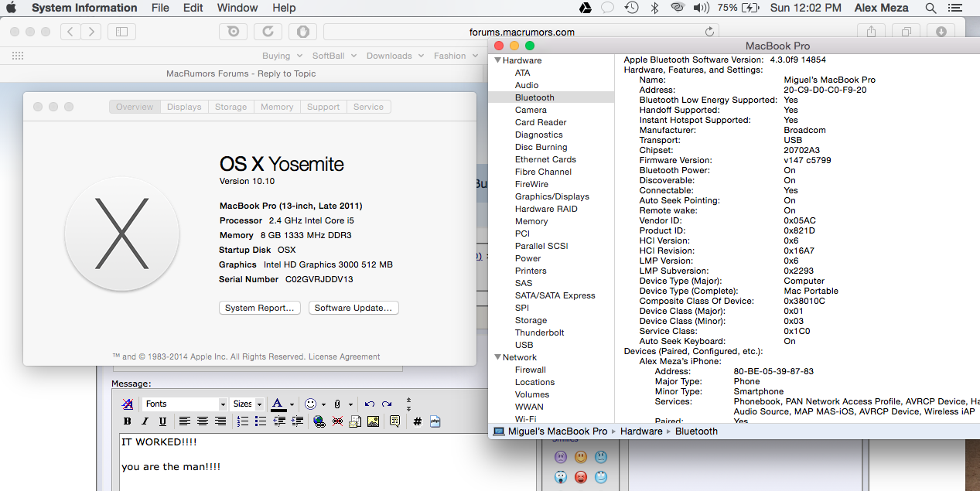
Task: Select Camera in Hardware list
Action: (x=531, y=110)
